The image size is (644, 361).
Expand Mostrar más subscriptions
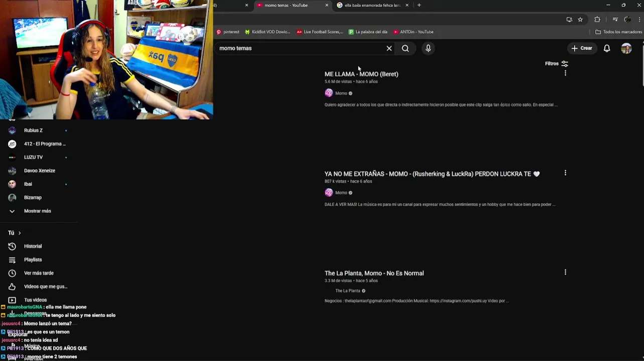(38, 211)
